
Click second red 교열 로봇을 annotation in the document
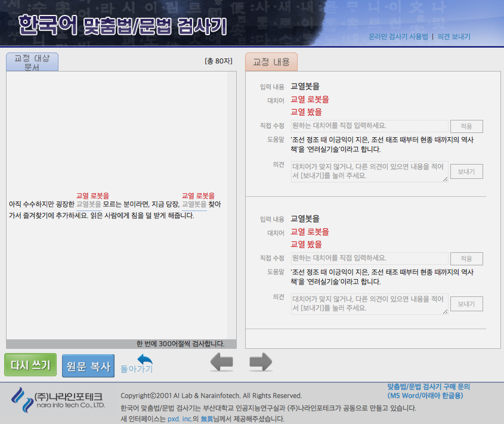click(x=199, y=196)
